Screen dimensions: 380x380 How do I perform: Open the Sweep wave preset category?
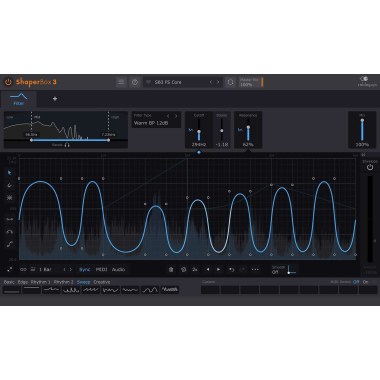point(84,282)
